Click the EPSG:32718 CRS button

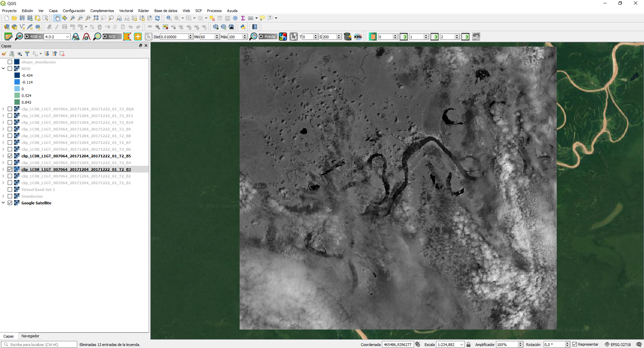point(618,344)
